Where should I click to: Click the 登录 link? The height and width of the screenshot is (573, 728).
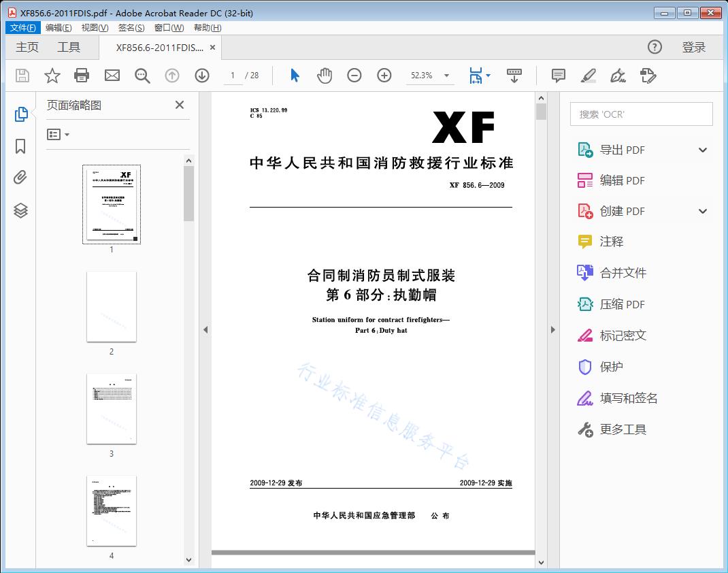click(x=695, y=47)
